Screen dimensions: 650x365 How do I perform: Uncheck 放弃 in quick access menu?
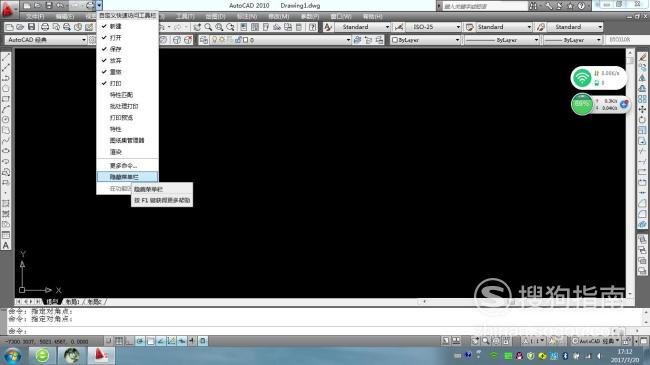click(x=127, y=60)
